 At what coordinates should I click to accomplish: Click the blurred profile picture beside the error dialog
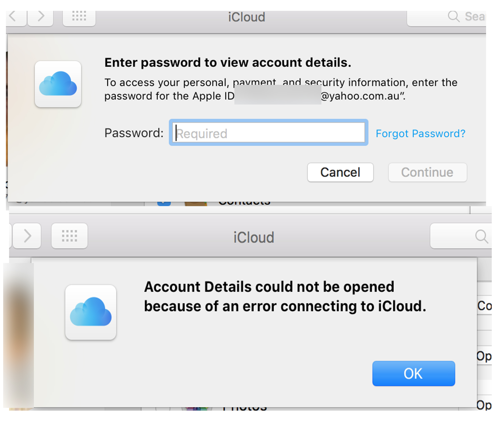click(x=18, y=336)
